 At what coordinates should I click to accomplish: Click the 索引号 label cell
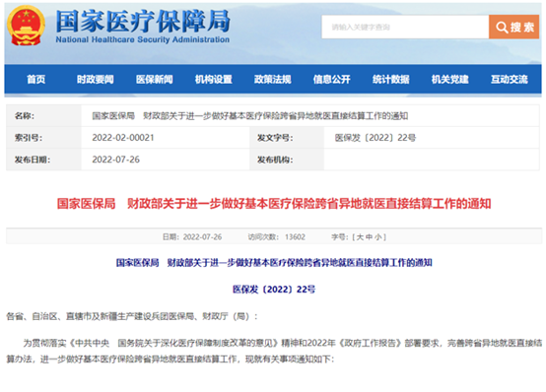tap(43, 138)
